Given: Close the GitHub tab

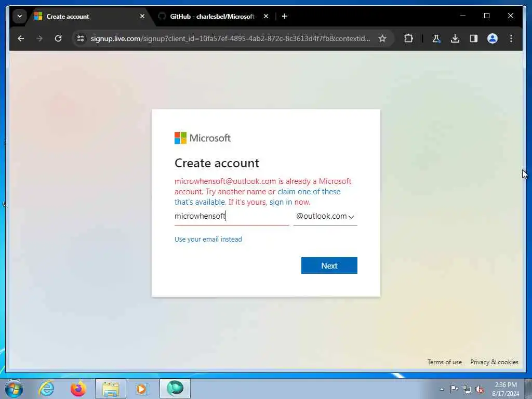Looking at the screenshot, I should 266,16.
